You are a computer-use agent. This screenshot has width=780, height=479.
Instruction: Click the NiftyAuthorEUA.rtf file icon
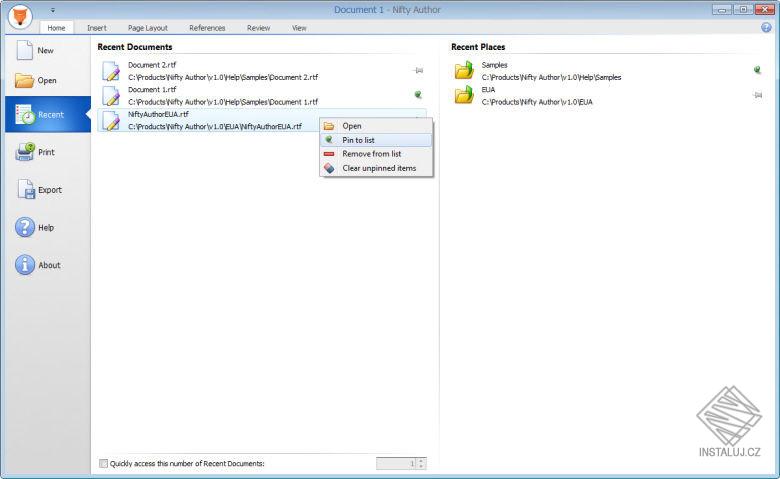(x=111, y=121)
